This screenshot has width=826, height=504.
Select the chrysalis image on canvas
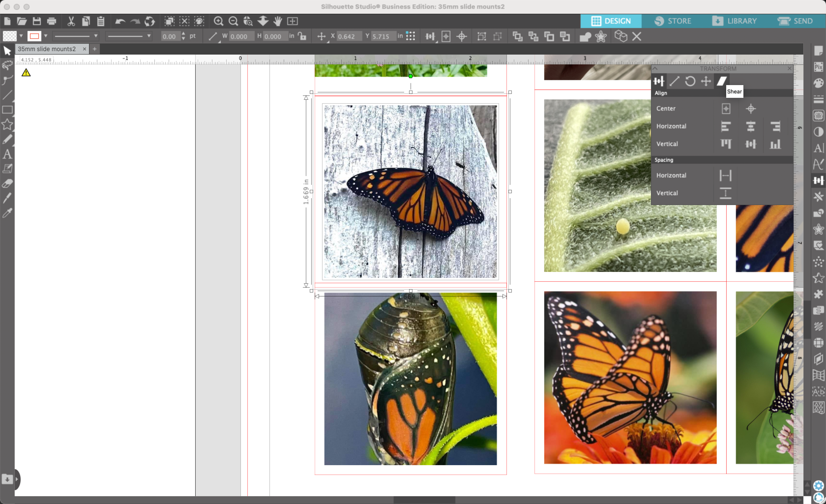coord(410,379)
